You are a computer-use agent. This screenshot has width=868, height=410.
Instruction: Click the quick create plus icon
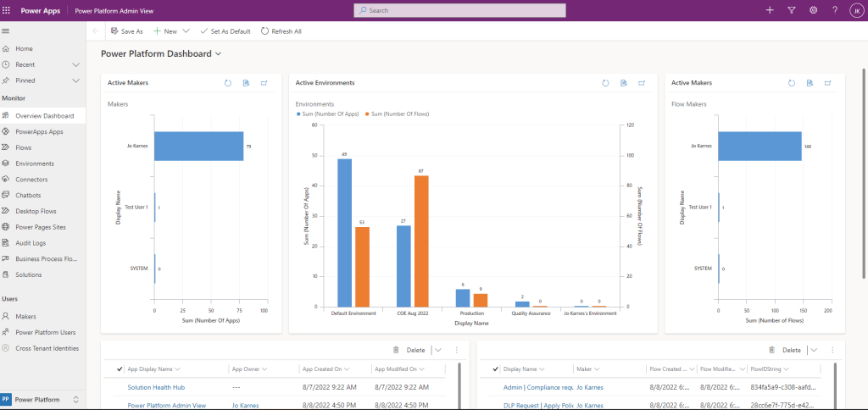(x=770, y=10)
